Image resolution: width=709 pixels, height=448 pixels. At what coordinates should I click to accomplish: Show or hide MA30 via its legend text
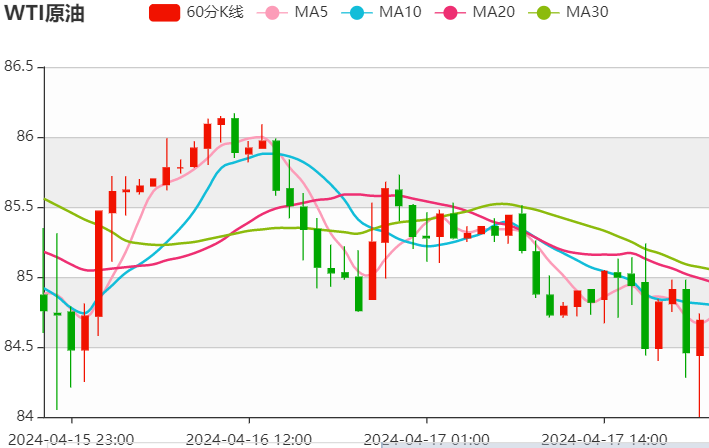(x=587, y=13)
